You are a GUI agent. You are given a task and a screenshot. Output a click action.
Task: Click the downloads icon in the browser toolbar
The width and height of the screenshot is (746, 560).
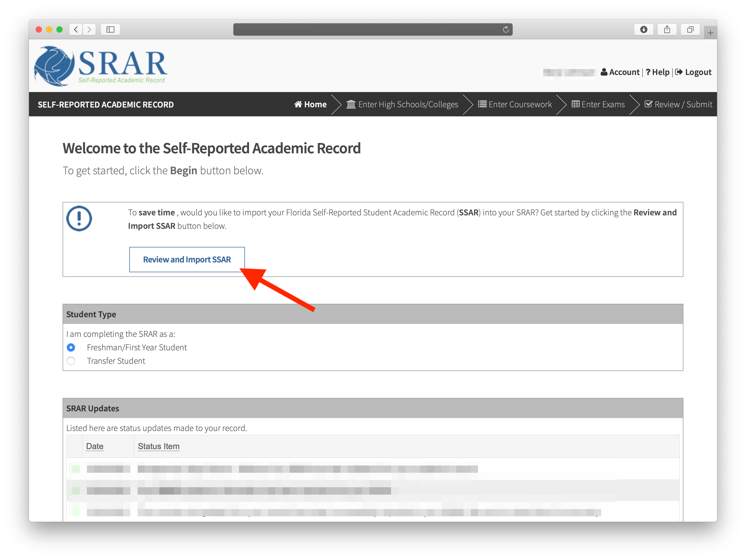point(644,29)
